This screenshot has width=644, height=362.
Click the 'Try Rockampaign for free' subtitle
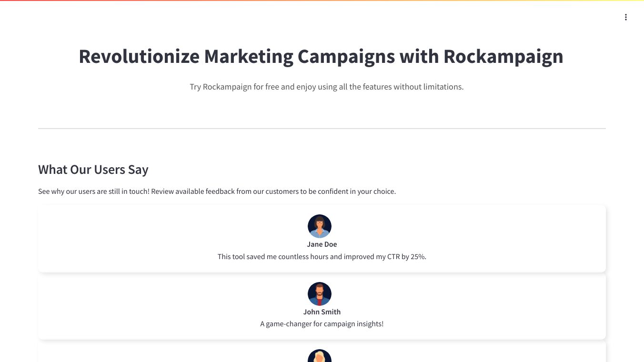tap(326, 87)
